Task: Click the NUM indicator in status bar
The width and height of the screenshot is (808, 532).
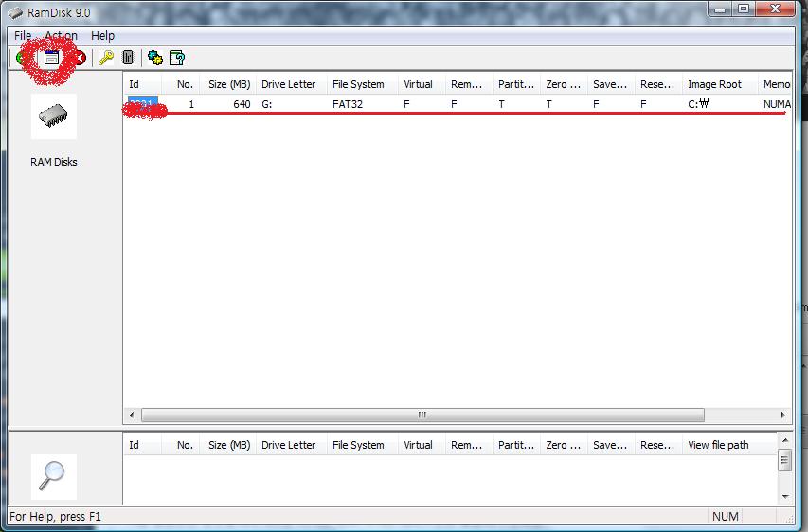Action: coord(725,516)
